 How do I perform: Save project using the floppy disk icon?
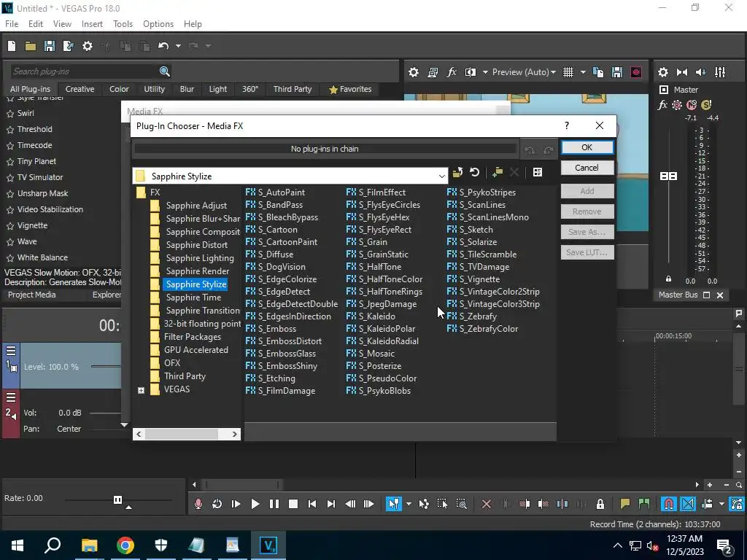point(50,46)
